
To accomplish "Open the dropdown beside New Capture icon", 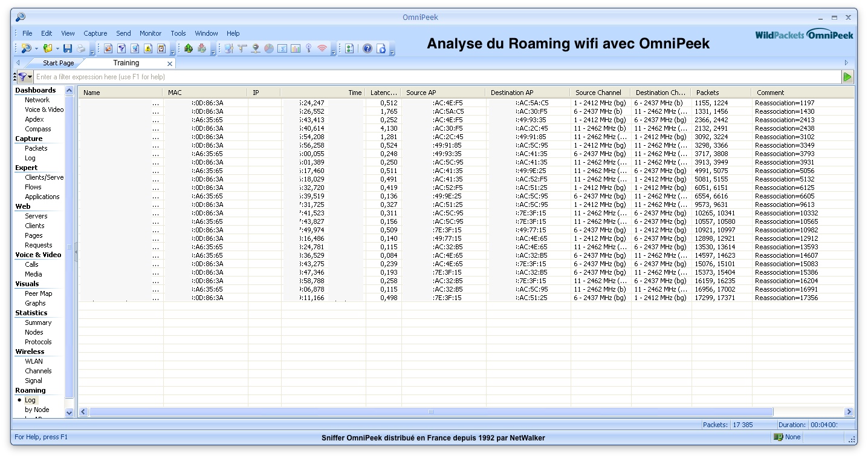I will [x=36, y=48].
